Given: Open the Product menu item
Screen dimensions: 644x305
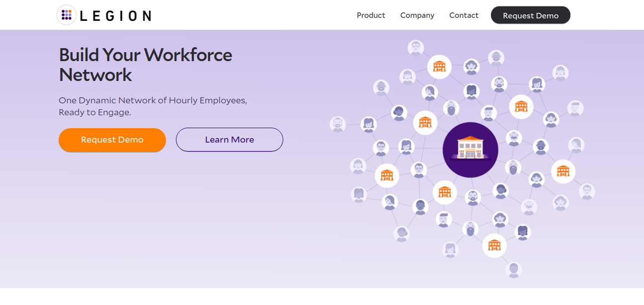Looking at the screenshot, I should click(x=371, y=15).
